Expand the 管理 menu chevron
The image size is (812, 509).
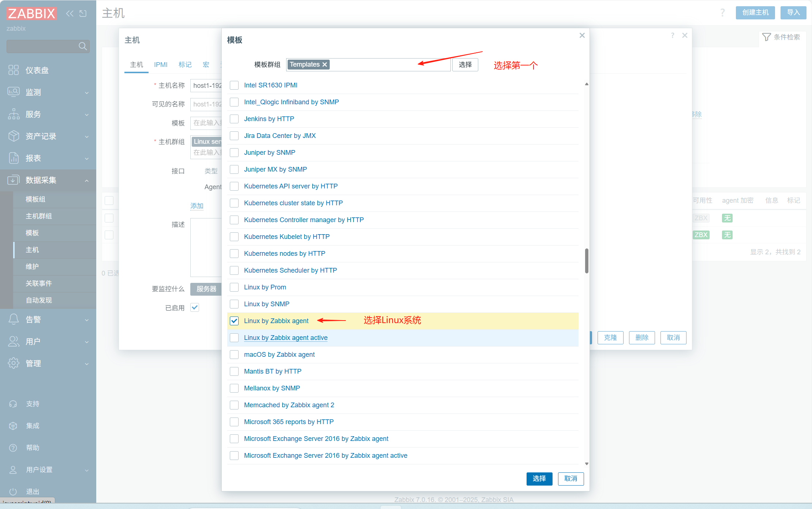[x=87, y=364]
